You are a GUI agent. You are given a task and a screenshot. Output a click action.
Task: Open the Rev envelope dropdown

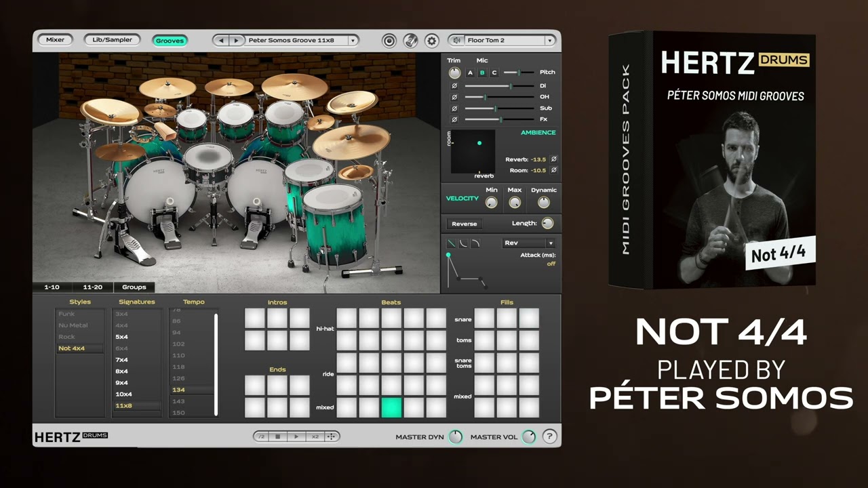click(x=528, y=243)
